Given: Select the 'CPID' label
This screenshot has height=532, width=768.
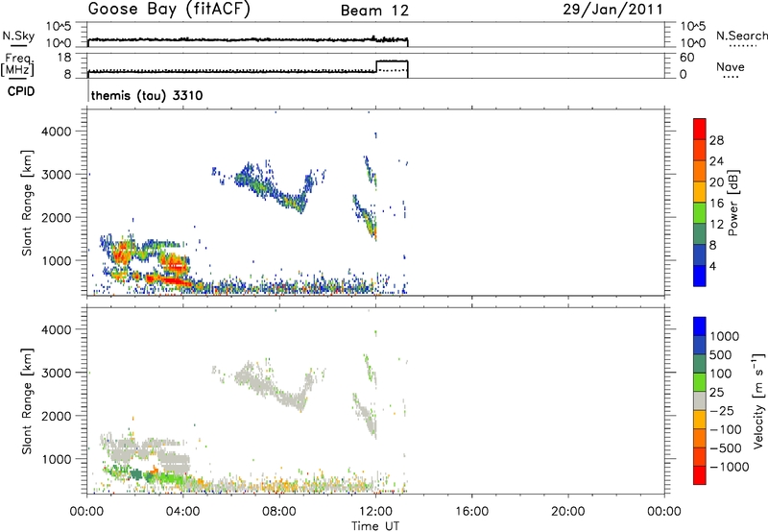Looking at the screenshot, I should tap(21, 91).
